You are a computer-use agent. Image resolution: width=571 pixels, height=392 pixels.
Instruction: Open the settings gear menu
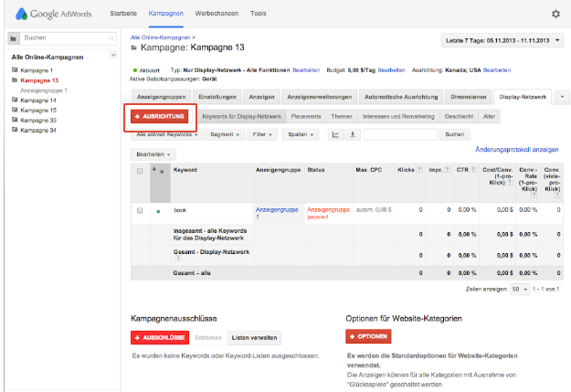(x=555, y=15)
